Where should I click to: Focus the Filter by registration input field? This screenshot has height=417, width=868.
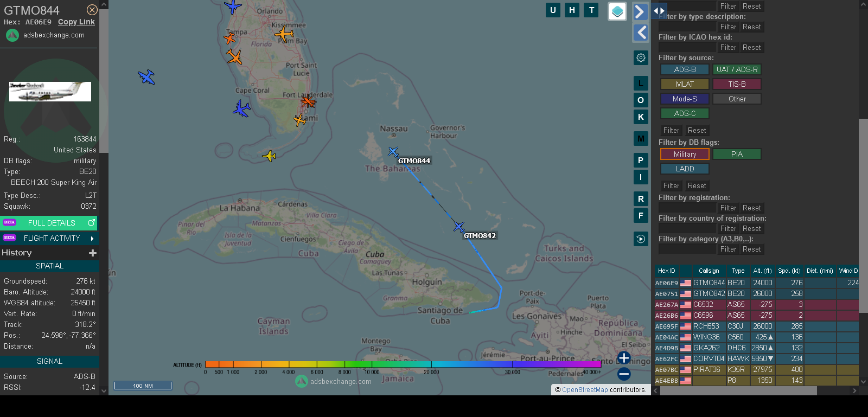pos(687,208)
